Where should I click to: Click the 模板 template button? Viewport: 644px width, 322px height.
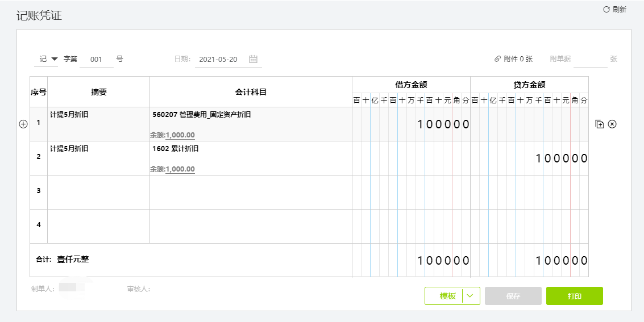coord(448,296)
